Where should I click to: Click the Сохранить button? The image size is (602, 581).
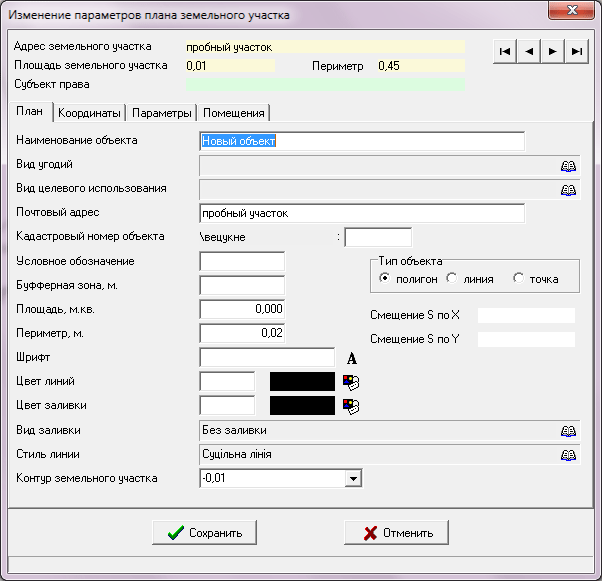click(x=204, y=532)
